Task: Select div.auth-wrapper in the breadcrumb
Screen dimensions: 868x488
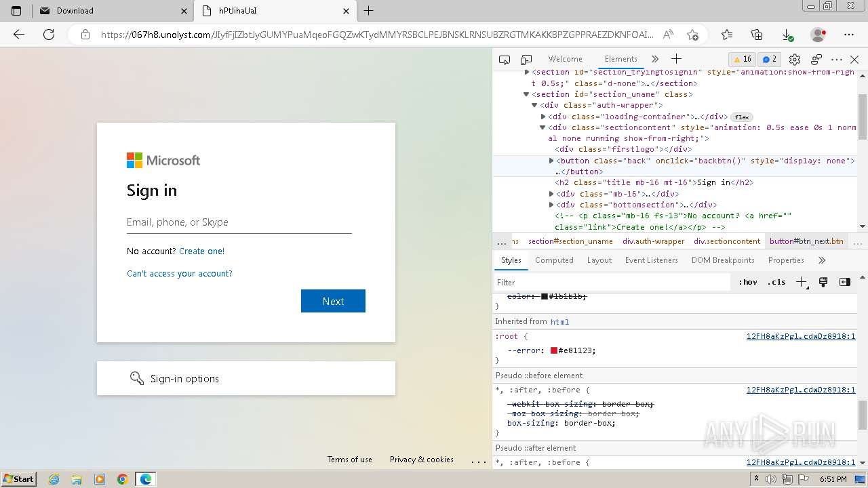Action: (654, 241)
